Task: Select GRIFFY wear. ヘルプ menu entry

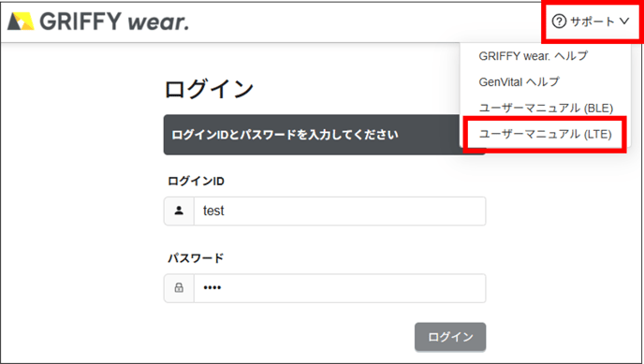Action: click(x=534, y=56)
